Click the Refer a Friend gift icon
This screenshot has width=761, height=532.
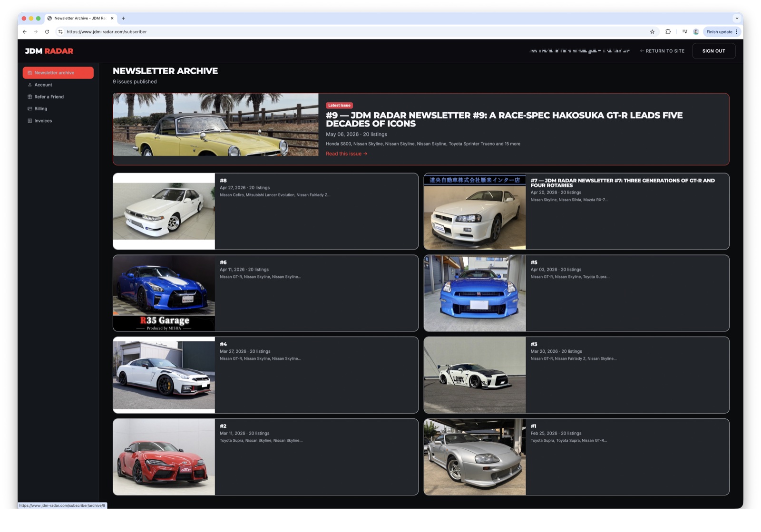[x=29, y=97]
